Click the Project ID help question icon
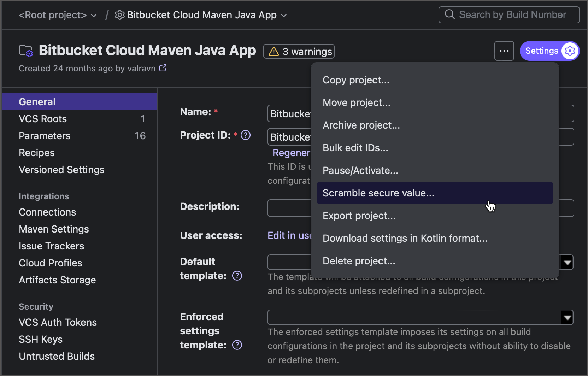This screenshot has height=376, width=588. (246, 135)
